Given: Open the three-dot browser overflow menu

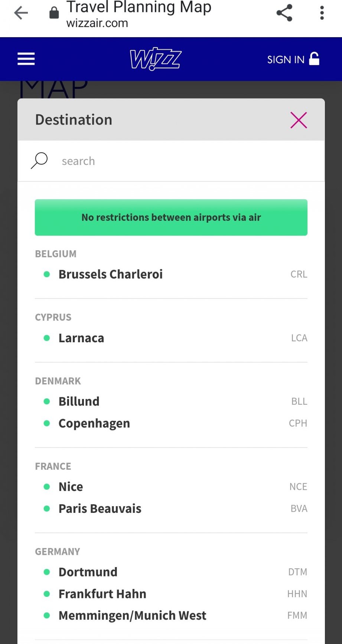Looking at the screenshot, I should [322, 13].
